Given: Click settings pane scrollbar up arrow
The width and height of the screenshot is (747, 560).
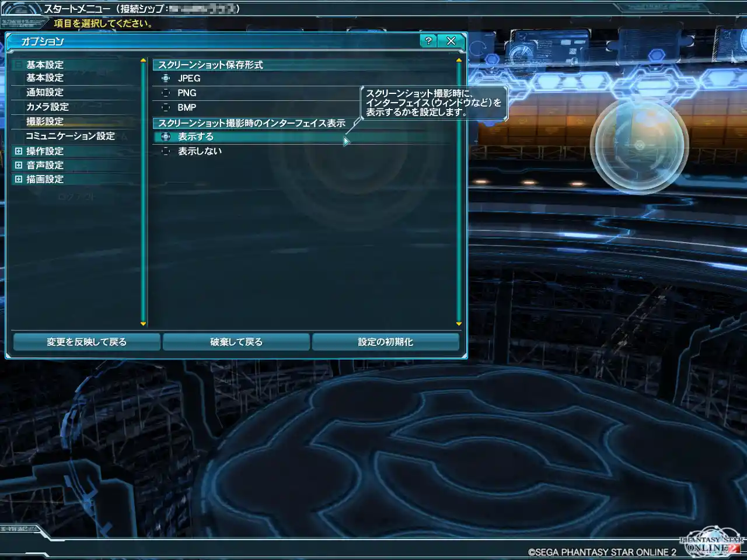Looking at the screenshot, I should (x=459, y=61).
